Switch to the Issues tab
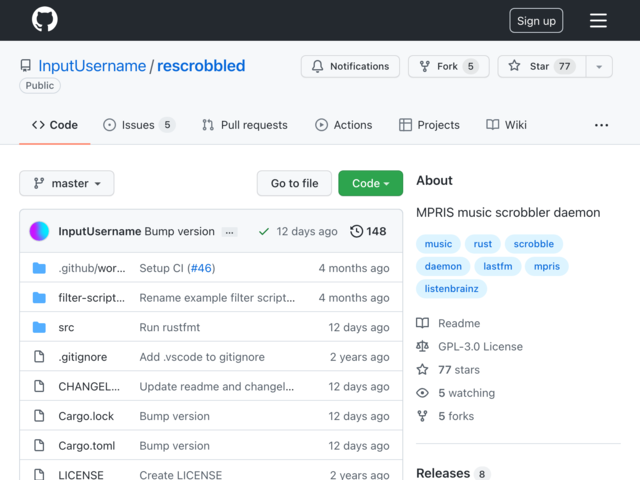 tap(139, 125)
